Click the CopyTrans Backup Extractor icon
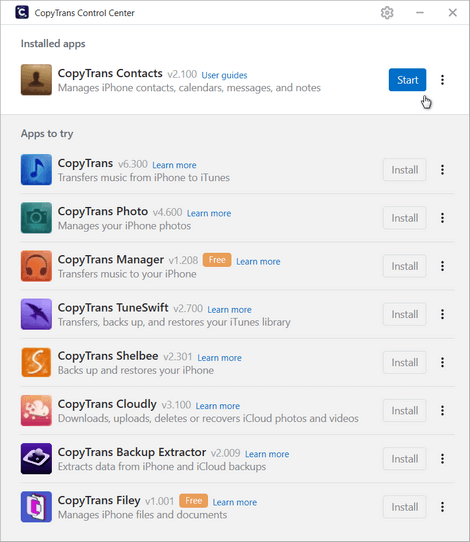470x542 pixels. (x=36, y=459)
